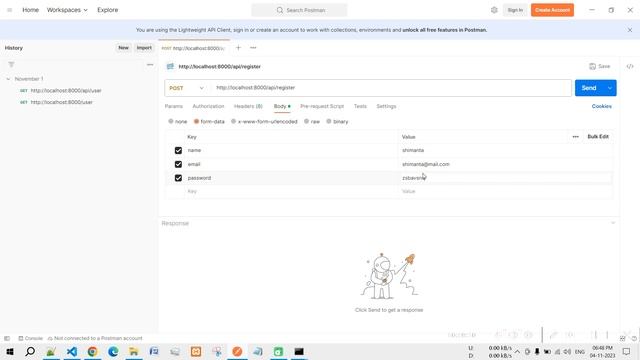The height and width of the screenshot is (360, 640).
Task: Add a new request tab with plus icon
Action: pyautogui.click(x=238, y=48)
